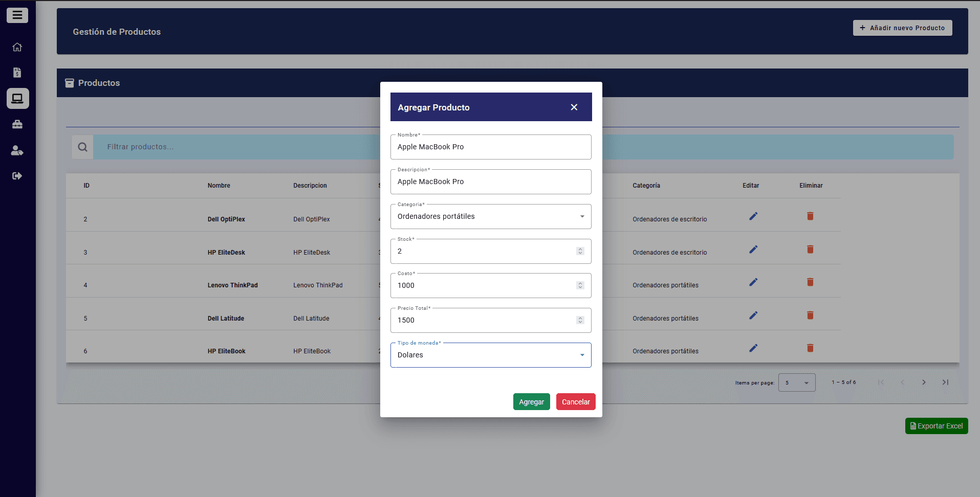Click the Agregar button
The height and width of the screenshot is (497, 980).
pos(531,402)
